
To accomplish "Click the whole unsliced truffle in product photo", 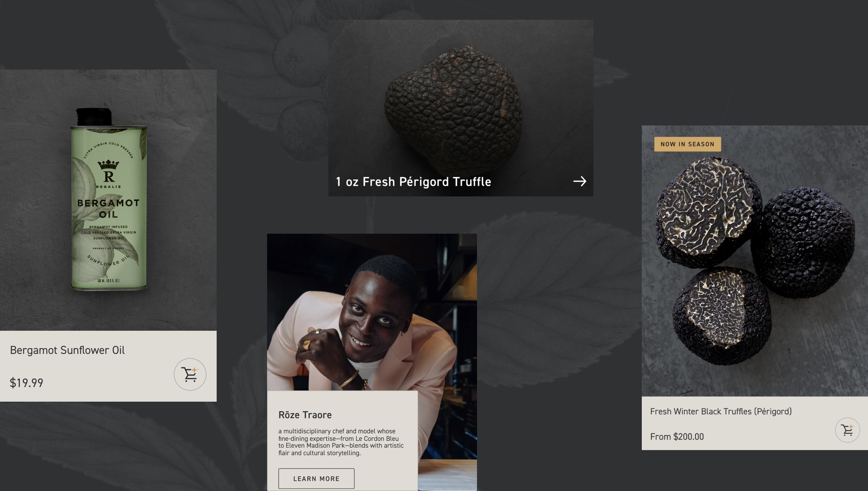I will click(803, 242).
